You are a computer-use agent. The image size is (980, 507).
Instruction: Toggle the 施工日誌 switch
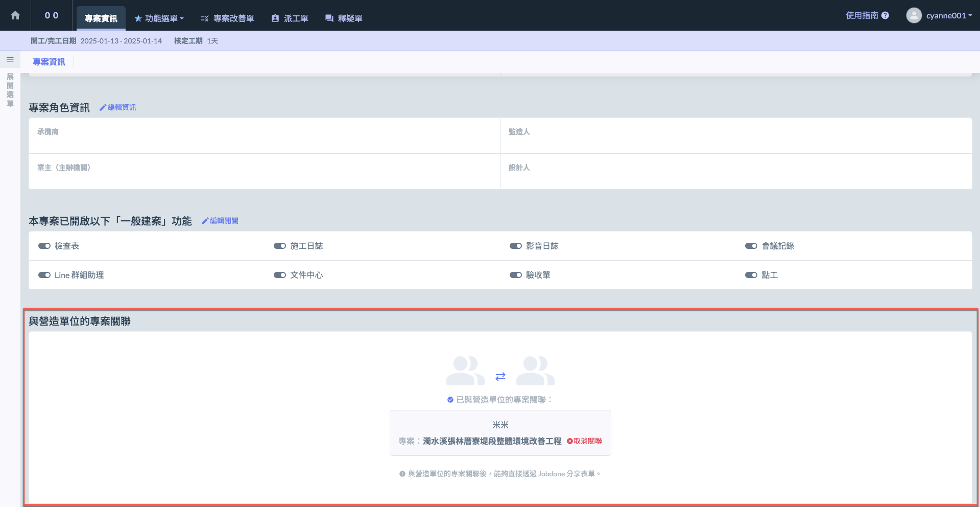tap(280, 246)
